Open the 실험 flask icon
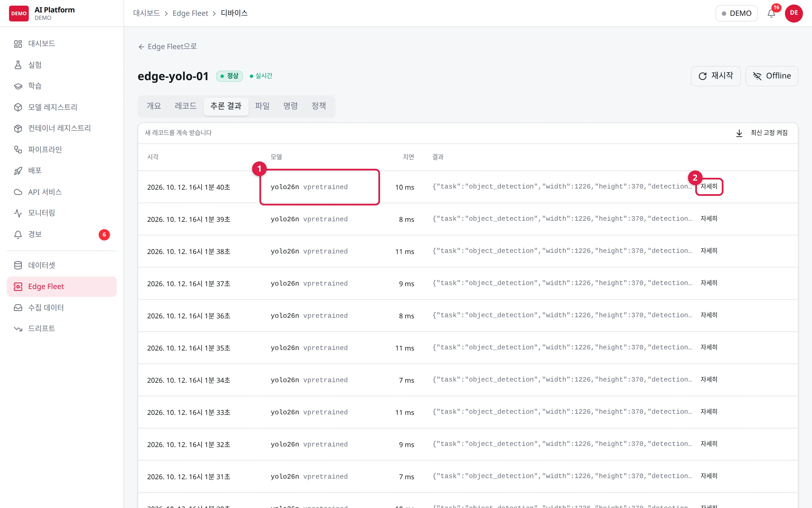Viewport: 812px width, 508px height. point(18,65)
